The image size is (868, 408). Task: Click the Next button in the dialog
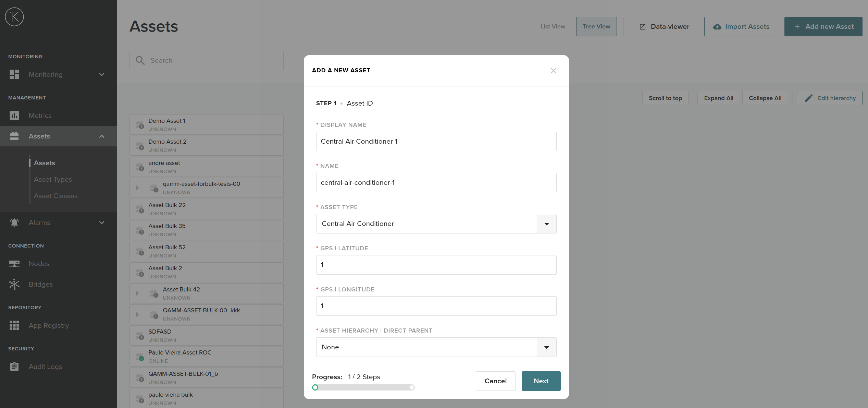click(x=541, y=381)
